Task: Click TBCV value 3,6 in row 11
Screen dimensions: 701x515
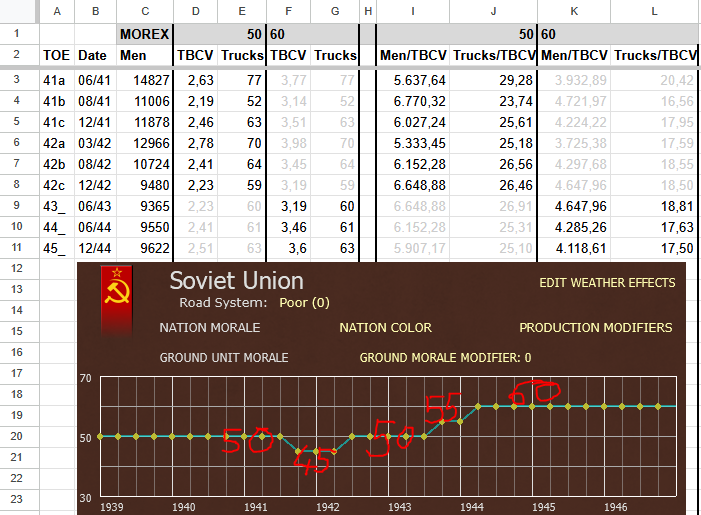Action: coord(288,248)
